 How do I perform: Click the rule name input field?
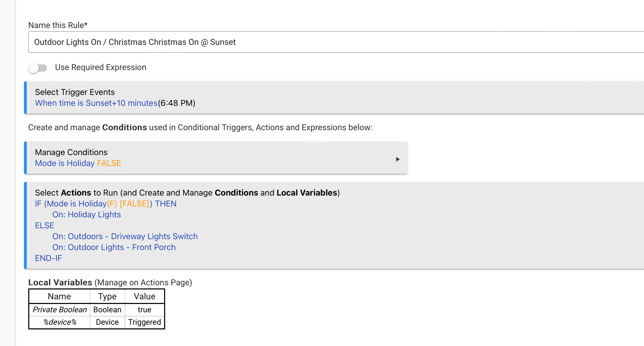pyautogui.click(x=336, y=42)
